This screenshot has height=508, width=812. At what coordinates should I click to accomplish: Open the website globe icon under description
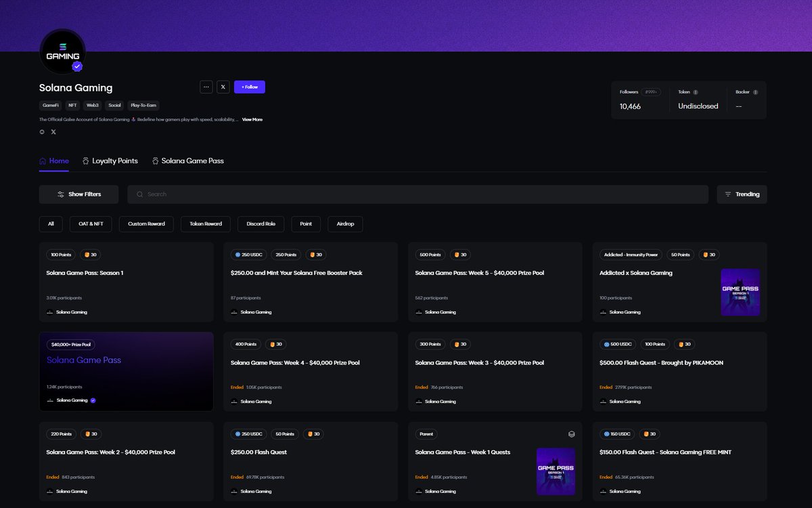tap(42, 132)
